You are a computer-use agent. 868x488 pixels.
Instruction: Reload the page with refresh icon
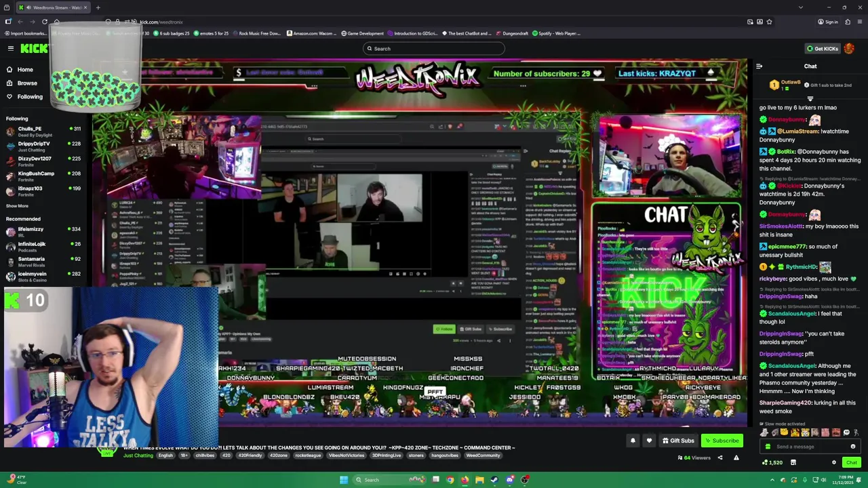click(45, 22)
